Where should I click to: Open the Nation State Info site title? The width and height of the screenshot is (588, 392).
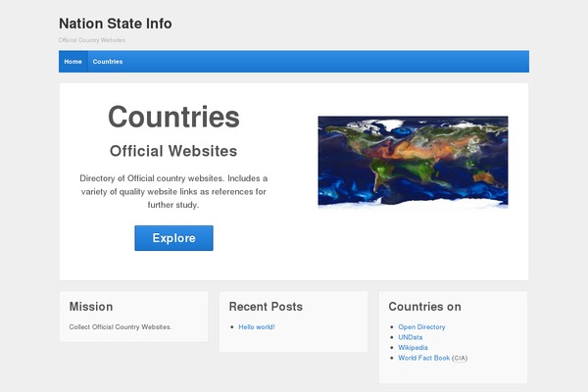pyautogui.click(x=116, y=24)
